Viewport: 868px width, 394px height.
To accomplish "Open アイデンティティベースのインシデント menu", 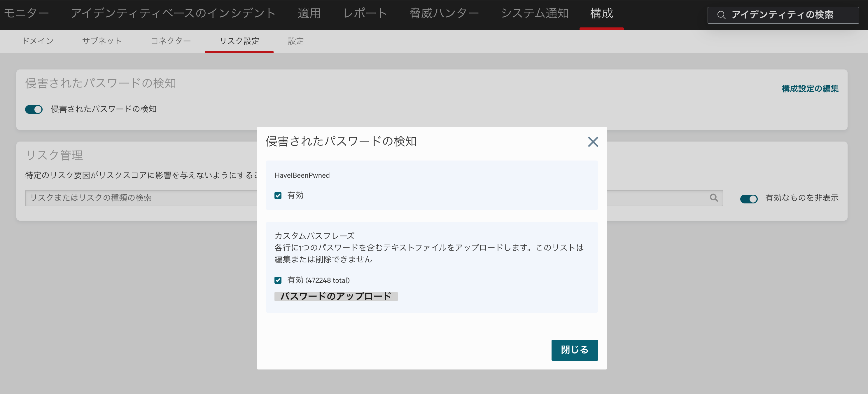I will click(173, 13).
